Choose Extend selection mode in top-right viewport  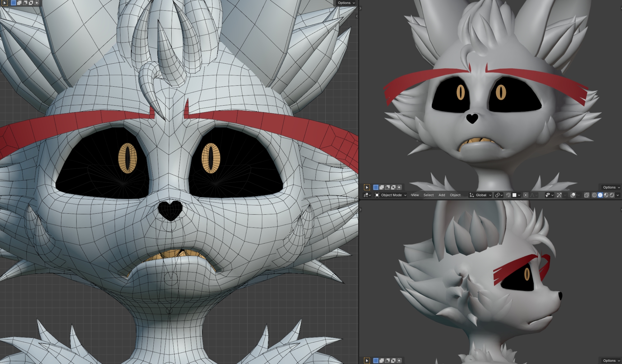(382, 187)
